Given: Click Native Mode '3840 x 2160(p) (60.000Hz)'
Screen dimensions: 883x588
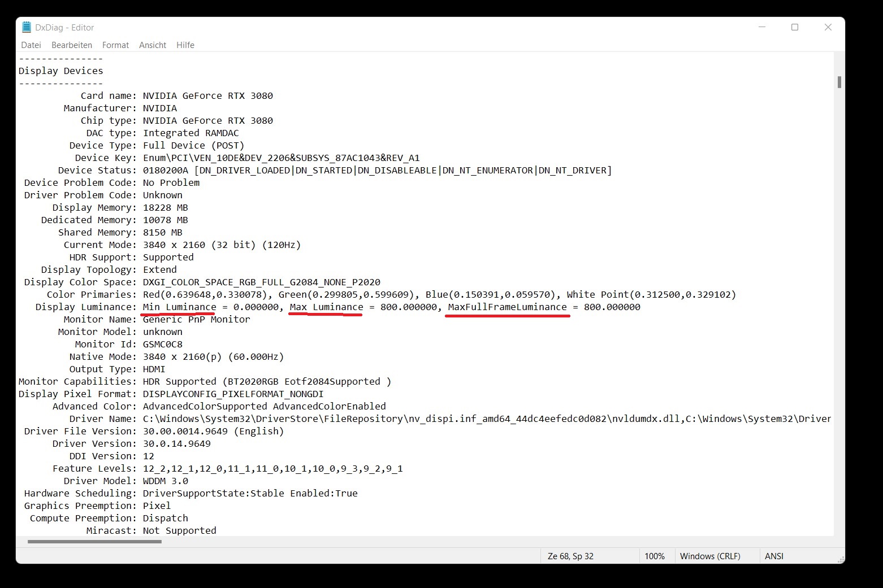Looking at the screenshot, I should pyautogui.click(x=214, y=356).
